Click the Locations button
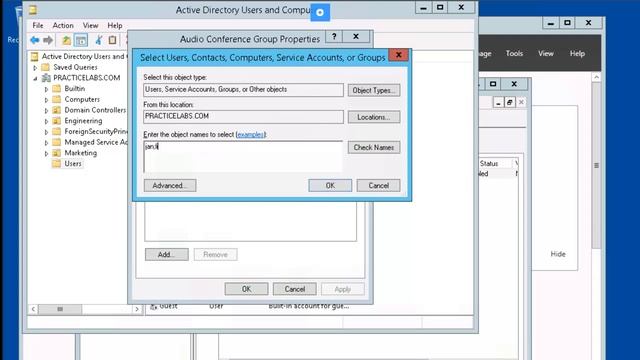The height and width of the screenshot is (360, 640). 373,117
